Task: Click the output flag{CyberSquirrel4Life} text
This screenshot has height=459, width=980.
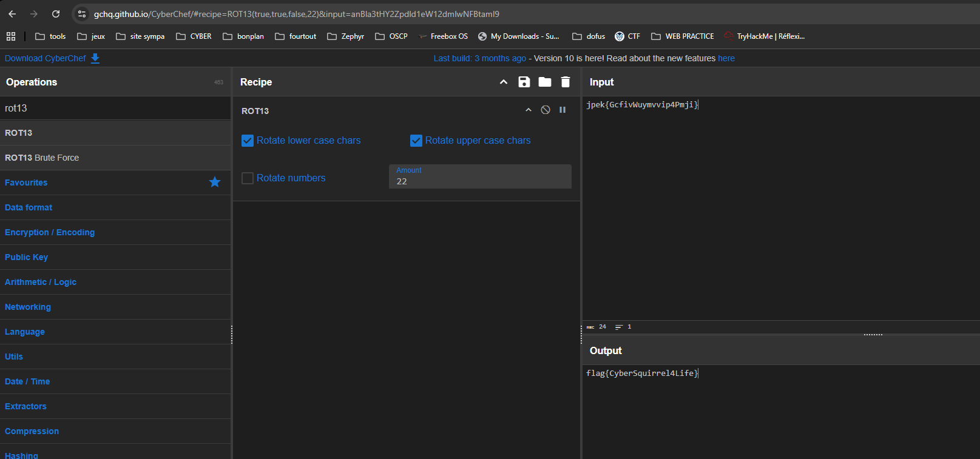Action: (642, 374)
